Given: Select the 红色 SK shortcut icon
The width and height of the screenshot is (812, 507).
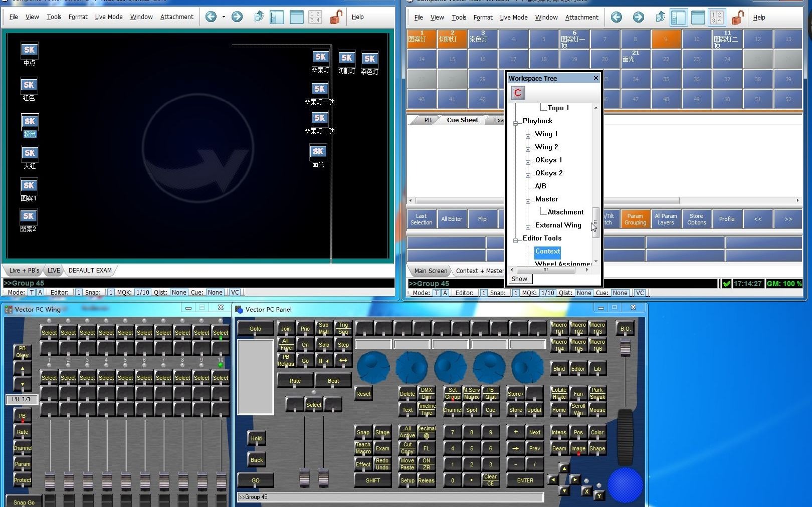Looking at the screenshot, I should pos(29,85).
